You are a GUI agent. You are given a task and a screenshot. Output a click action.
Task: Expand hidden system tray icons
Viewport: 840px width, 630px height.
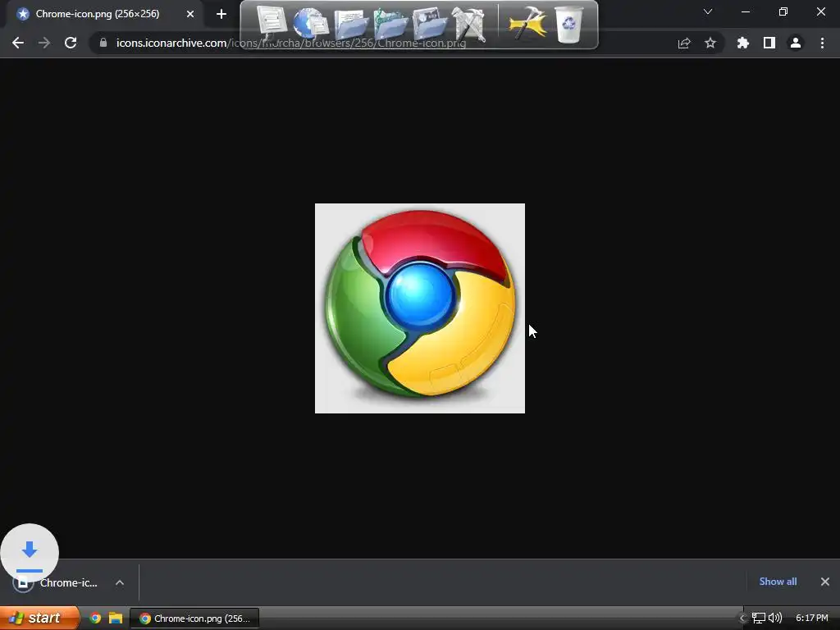(x=742, y=619)
